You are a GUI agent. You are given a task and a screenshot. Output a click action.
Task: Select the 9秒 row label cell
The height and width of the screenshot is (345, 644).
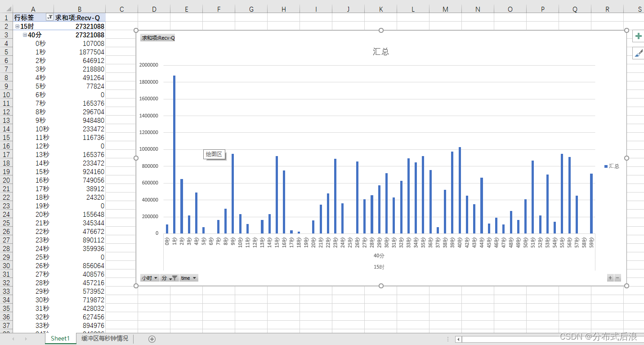pos(33,120)
